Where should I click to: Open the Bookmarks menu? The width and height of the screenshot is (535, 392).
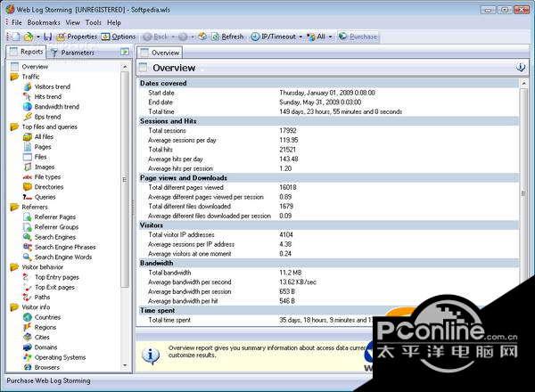[44, 22]
